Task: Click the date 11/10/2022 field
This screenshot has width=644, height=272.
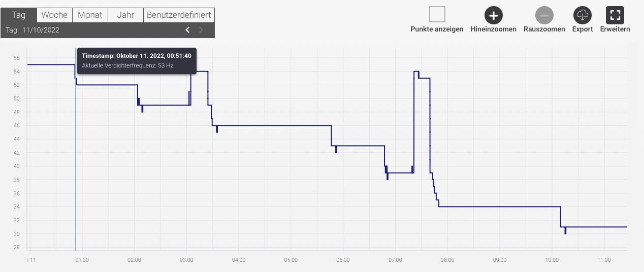Action: point(41,30)
